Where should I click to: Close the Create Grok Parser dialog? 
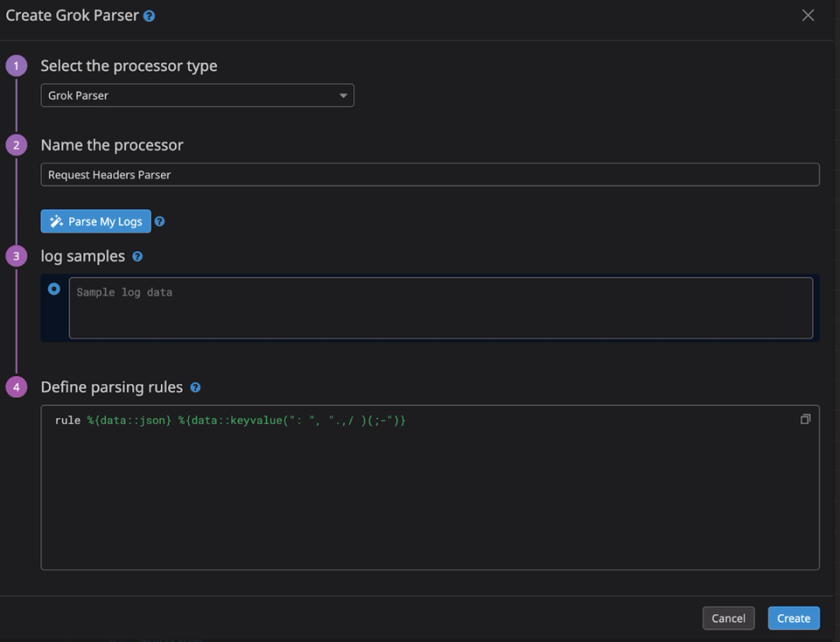tap(807, 15)
